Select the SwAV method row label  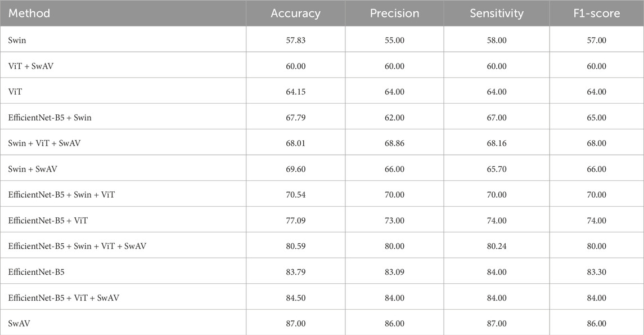19,324
